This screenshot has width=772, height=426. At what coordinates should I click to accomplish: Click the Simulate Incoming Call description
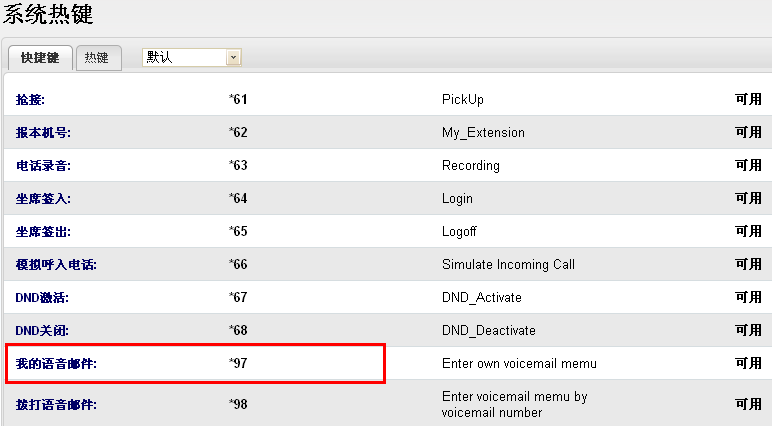click(509, 265)
